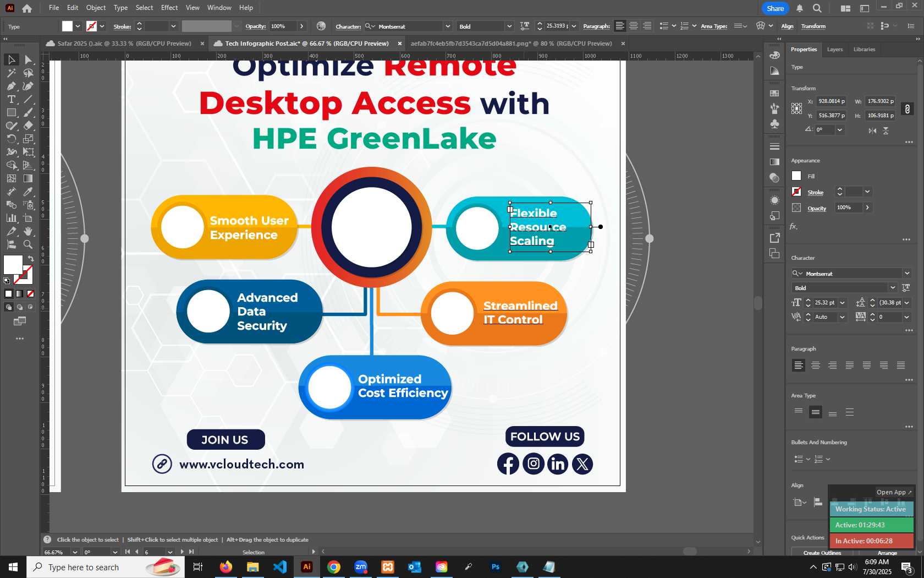This screenshot has height=578, width=924.
Task: Click the Fill color swatch in Appearance
Action: [796, 176]
